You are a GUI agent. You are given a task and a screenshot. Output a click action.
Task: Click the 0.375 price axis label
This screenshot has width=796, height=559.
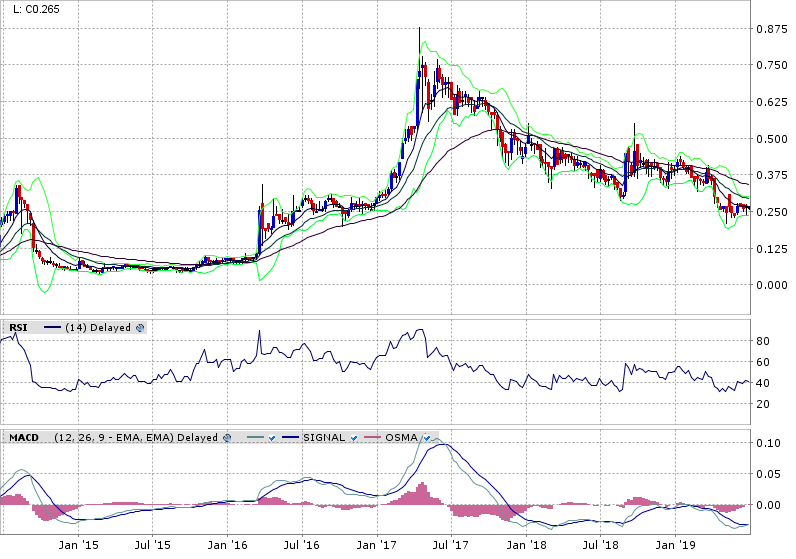pyautogui.click(x=772, y=175)
